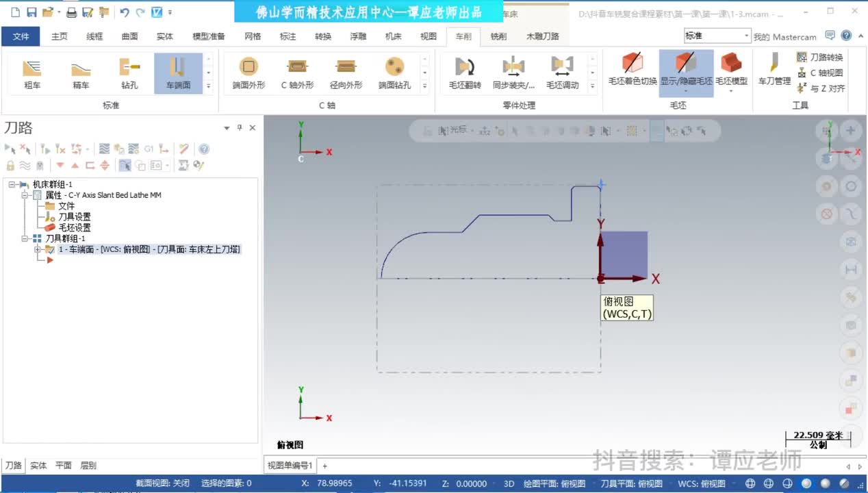Open 毛坯设置 in the tree
Image resolution: width=868 pixels, height=493 pixels.
click(75, 227)
